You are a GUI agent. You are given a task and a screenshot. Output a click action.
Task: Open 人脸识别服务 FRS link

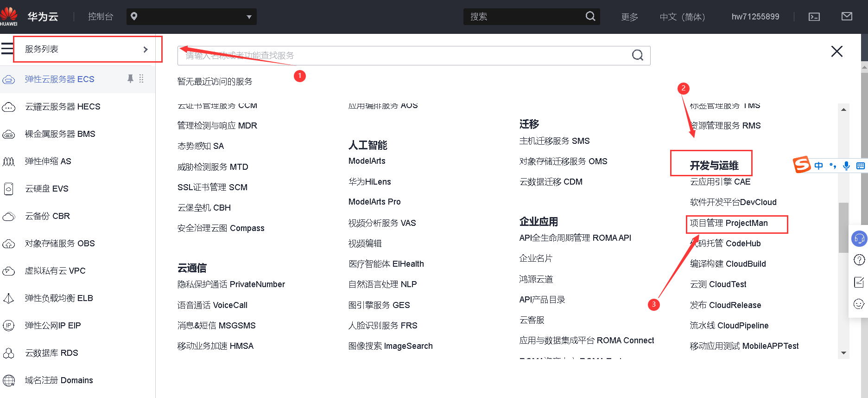click(383, 326)
